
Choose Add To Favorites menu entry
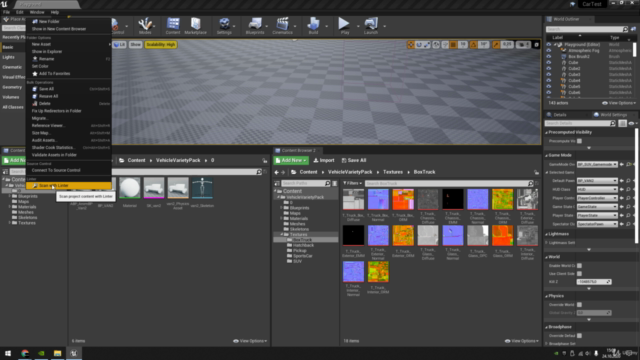54,73
